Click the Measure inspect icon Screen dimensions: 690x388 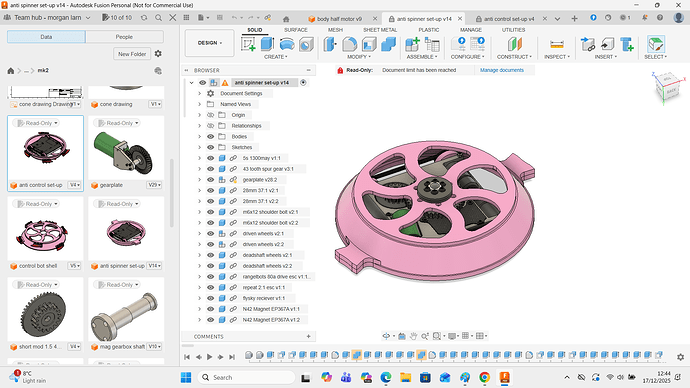click(x=557, y=44)
